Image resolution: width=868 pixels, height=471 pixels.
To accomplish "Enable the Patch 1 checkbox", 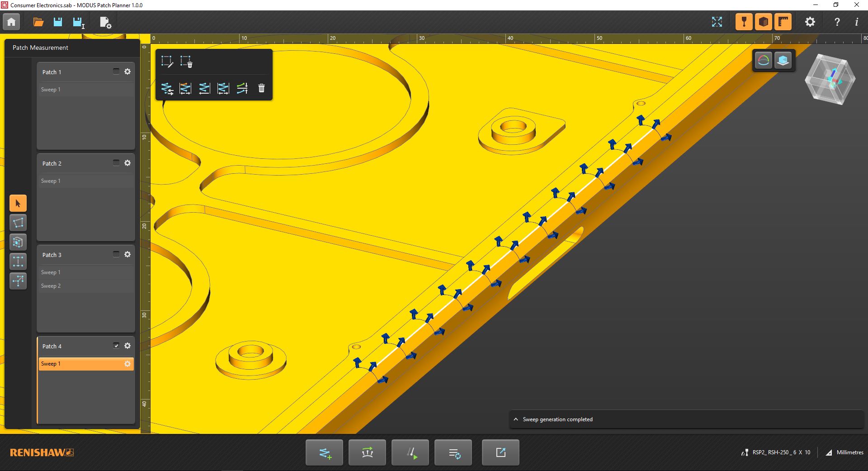I will coord(116,71).
